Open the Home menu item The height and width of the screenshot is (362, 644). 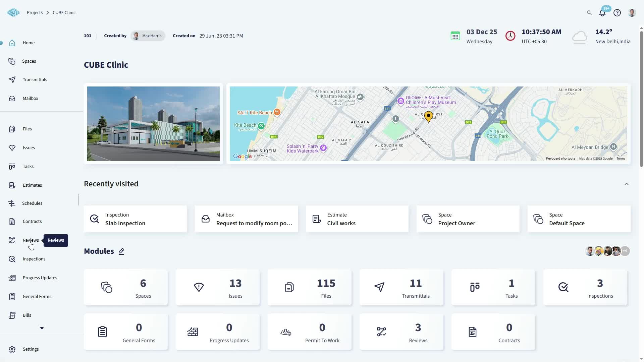[x=29, y=43]
